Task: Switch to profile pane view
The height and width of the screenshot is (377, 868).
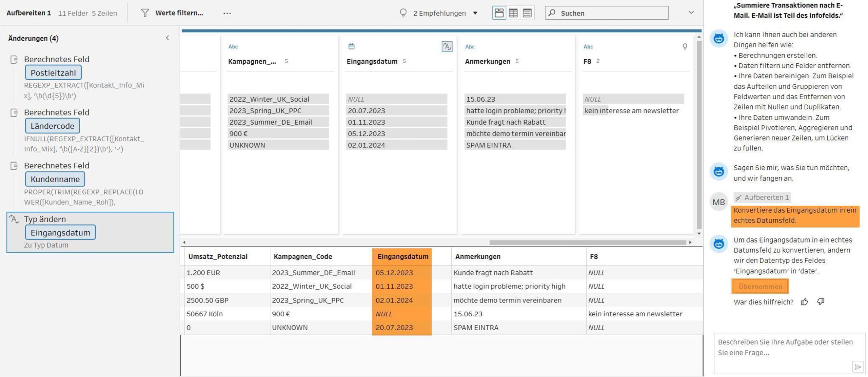Action: [x=499, y=13]
